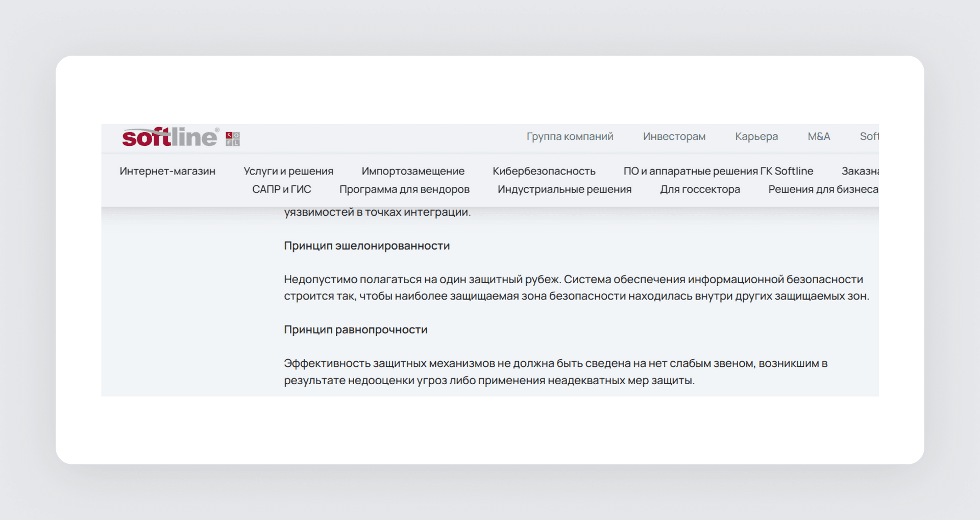Click the Softline logo

pos(170,137)
